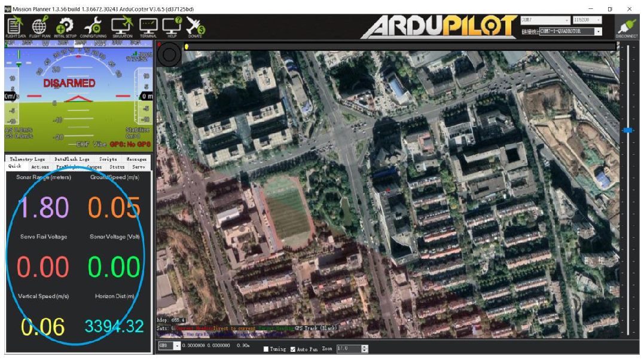Open the Help screen
Screen dimensions: 644x359
pos(172,27)
